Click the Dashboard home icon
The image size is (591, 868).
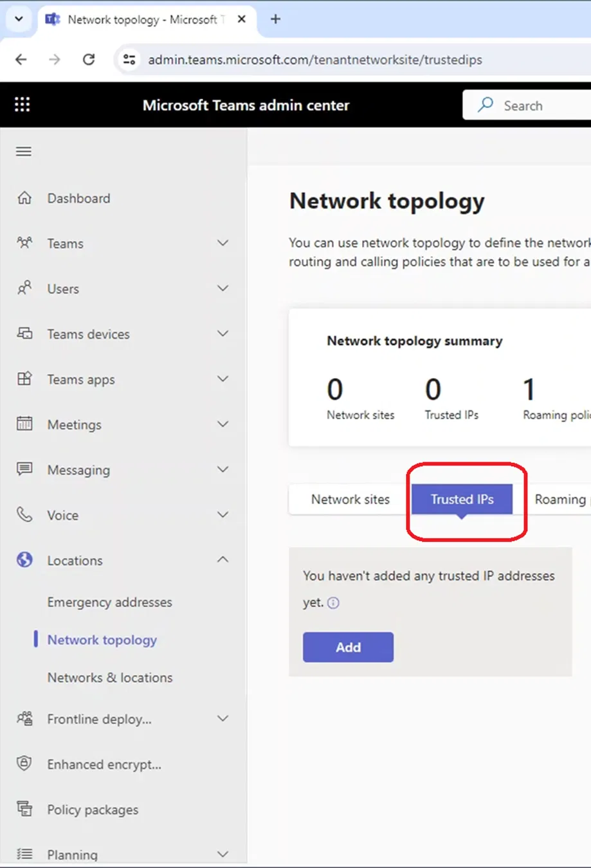[24, 198]
